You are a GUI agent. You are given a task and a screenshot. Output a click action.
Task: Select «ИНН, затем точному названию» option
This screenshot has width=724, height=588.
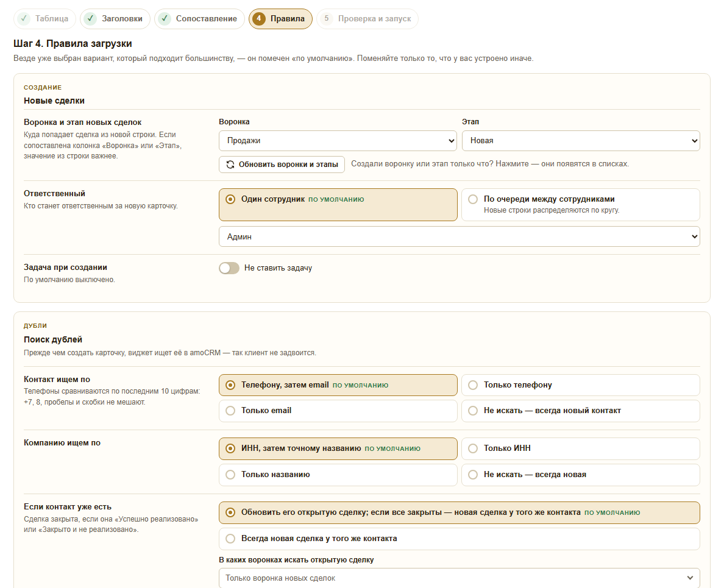pos(338,448)
